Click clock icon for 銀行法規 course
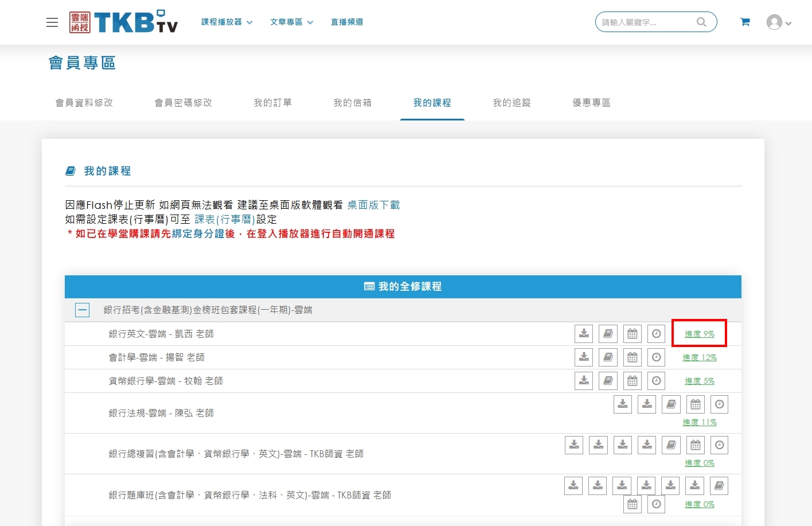The image size is (812, 526). (x=719, y=404)
